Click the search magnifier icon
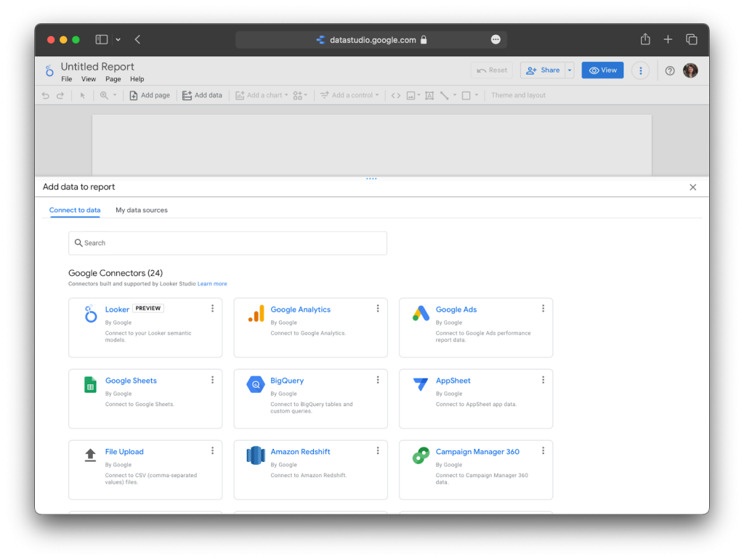This screenshot has height=560, width=744. [78, 243]
